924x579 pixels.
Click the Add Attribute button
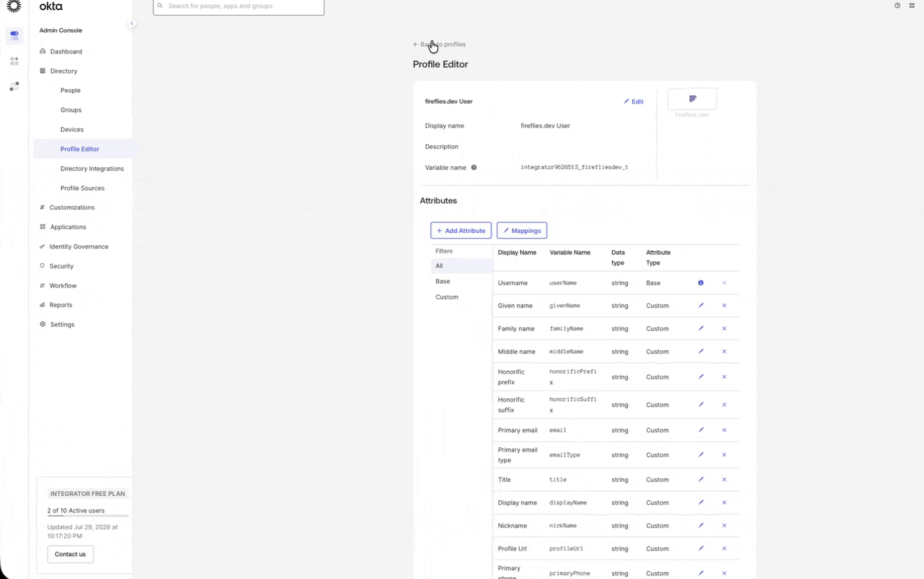coord(461,230)
